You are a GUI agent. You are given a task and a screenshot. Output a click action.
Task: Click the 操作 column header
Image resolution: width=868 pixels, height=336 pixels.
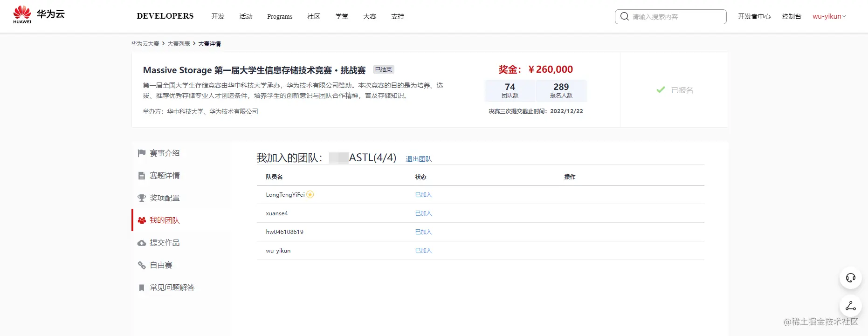click(x=570, y=177)
